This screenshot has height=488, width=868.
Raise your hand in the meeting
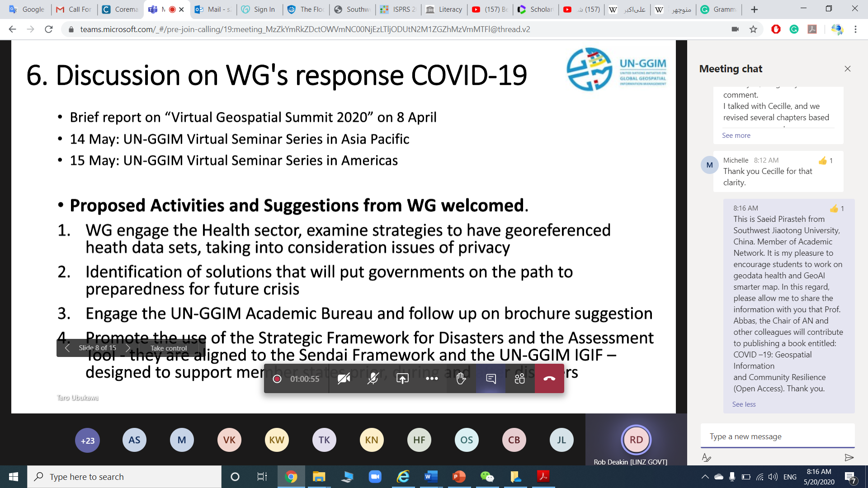point(461,379)
